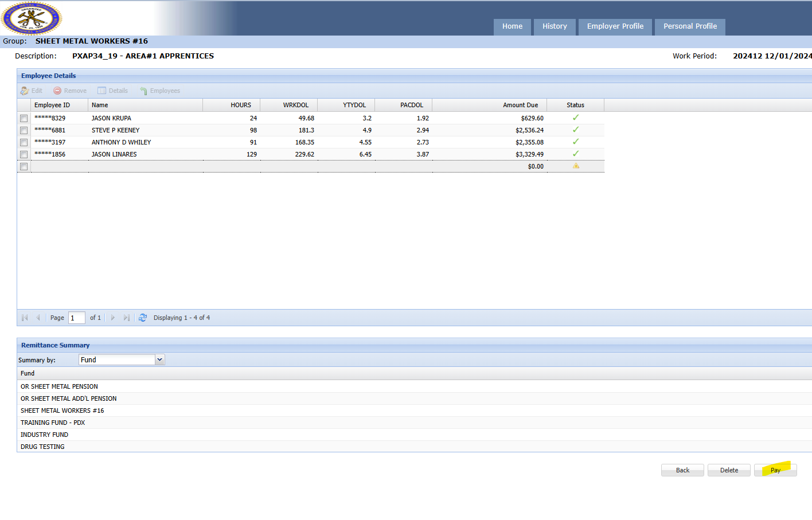This screenshot has width=812, height=520.
Task: Click the Edit toolbar icon
Action: [25, 91]
